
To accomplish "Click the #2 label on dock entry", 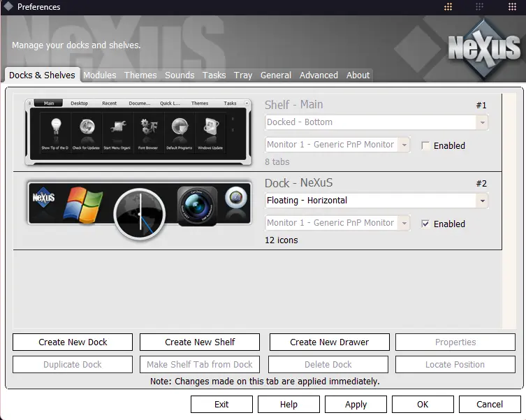I will (481, 184).
